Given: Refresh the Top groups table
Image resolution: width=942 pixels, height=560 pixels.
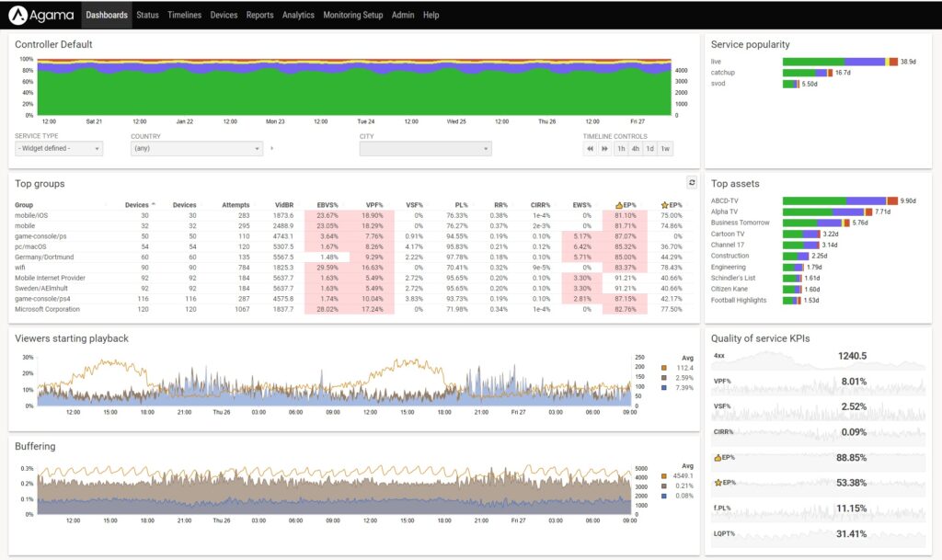Looking at the screenshot, I should coord(692,183).
